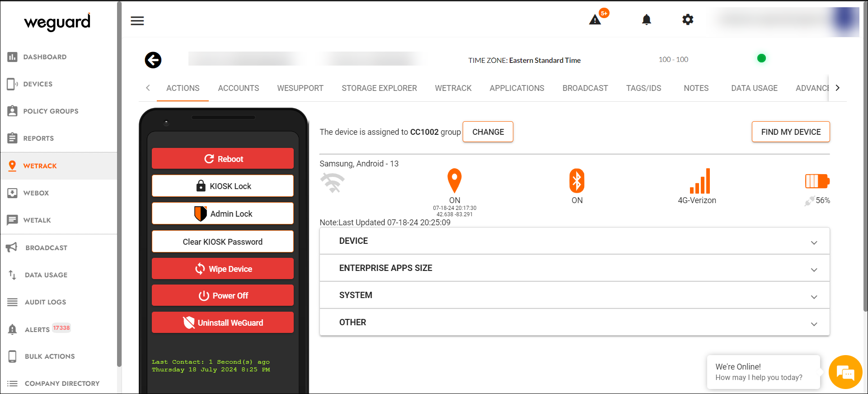Expand the OTHER section
This screenshot has height=394, width=868.
[x=575, y=323]
